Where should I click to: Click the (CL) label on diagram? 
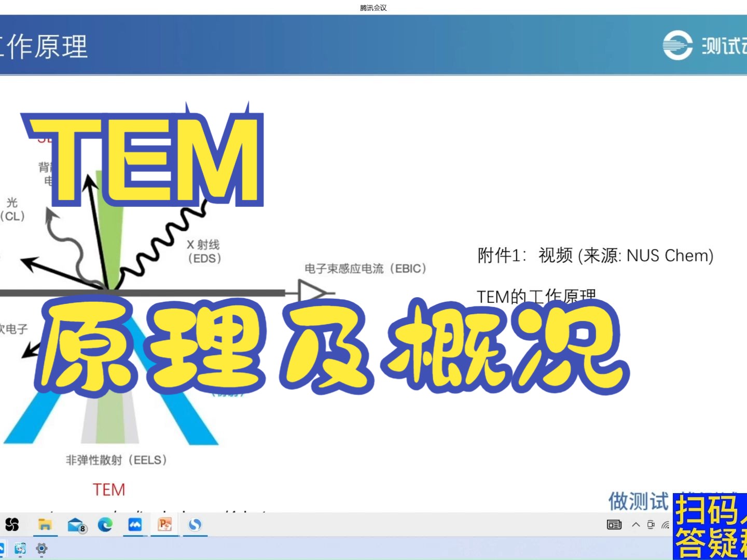click(x=12, y=216)
